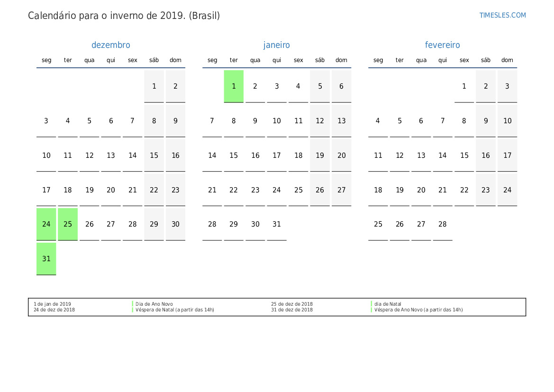
Task: Select January 27 Sunday cell
Action: click(x=341, y=190)
